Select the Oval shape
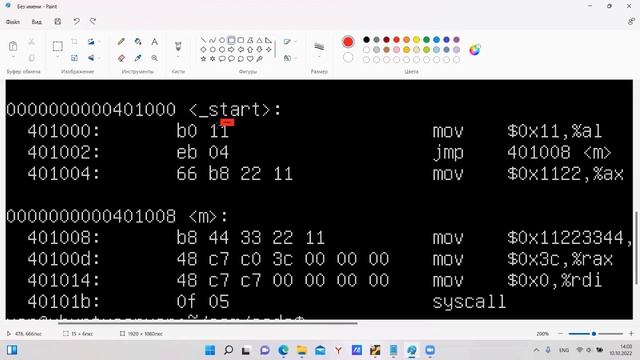Viewport: 640px width, 360px height. click(x=222, y=40)
